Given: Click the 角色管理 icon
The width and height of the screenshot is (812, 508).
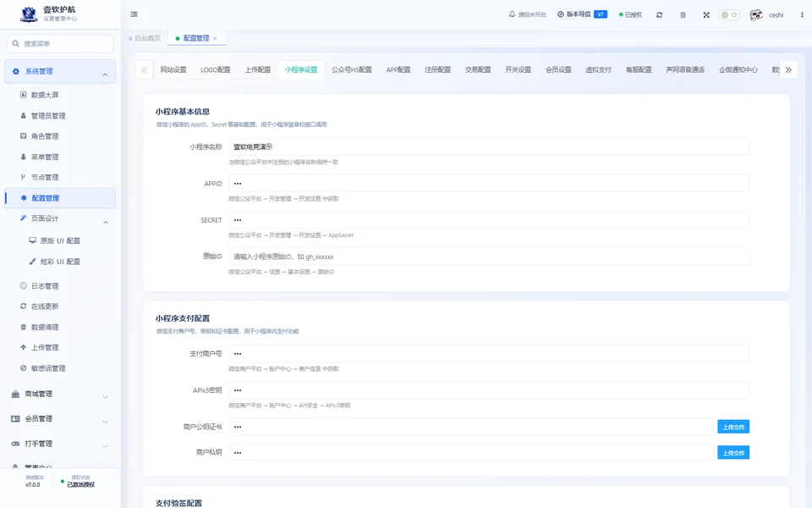Looking at the screenshot, I should click(x=24, y=135).
